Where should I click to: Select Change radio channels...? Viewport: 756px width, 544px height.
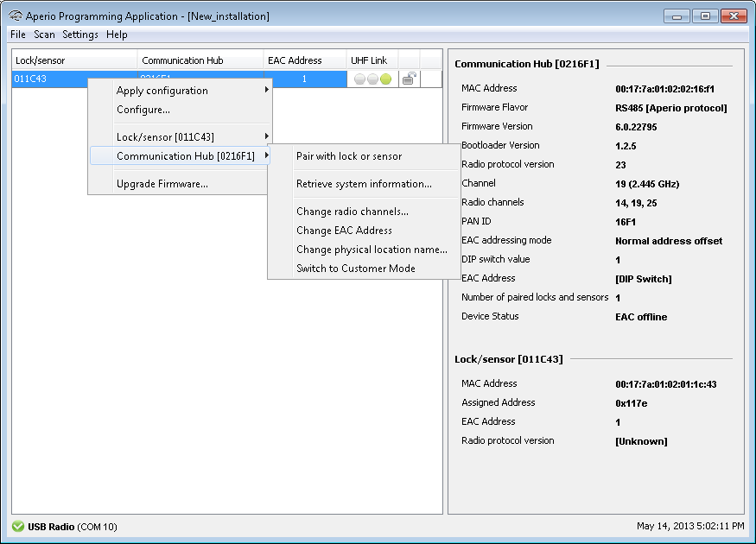364,212
